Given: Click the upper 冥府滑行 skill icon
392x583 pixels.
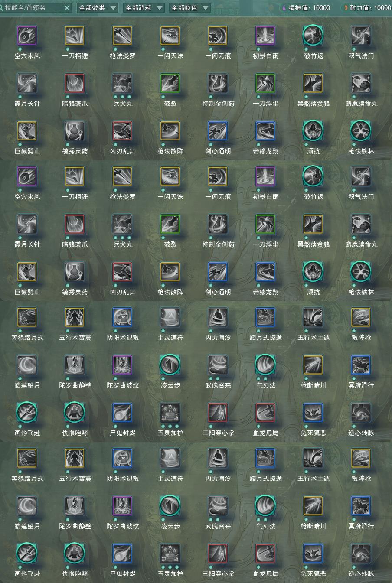Looking at the screenshot, I should [361, 365].
